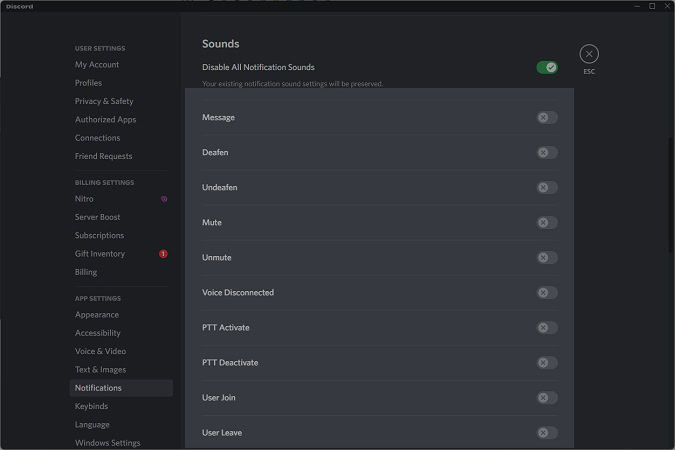
Task: Click the Nitro badge icon in sidebar
Action: click(x=164, y=199)
